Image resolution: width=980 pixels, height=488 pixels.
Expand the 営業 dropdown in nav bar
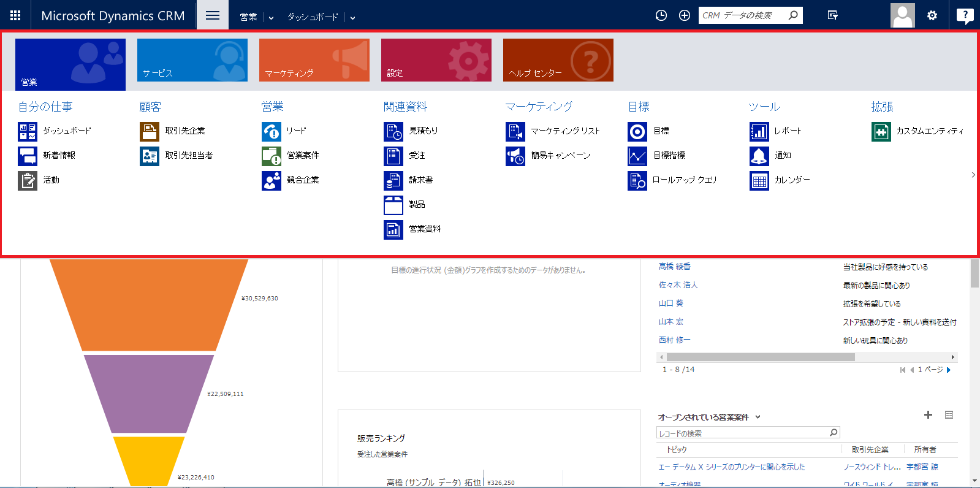pyautogui.click(x=271, y=18)
